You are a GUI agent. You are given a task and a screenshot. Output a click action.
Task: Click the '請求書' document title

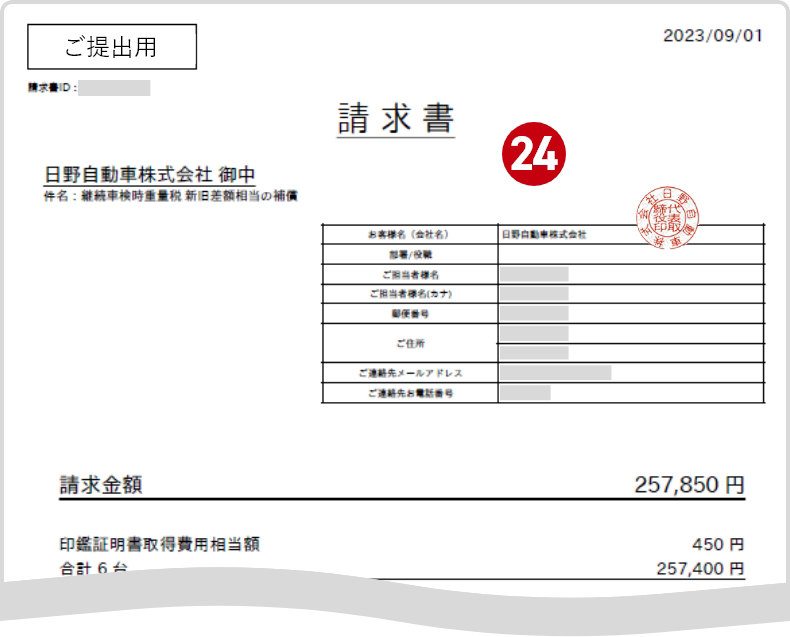coord(396,118)
